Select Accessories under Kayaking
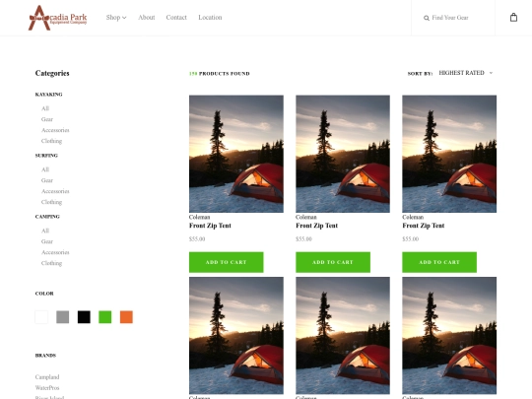This screenshot has width=532, height=399. click(55, 130)
